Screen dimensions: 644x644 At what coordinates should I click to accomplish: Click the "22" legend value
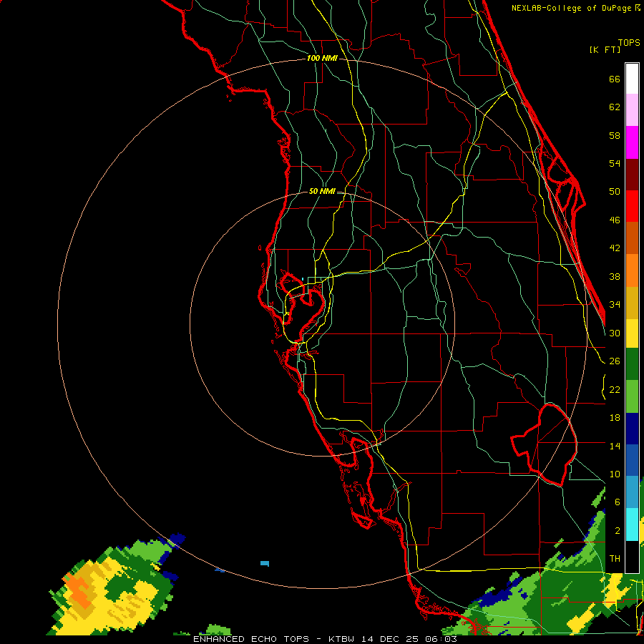pos(615,390)
